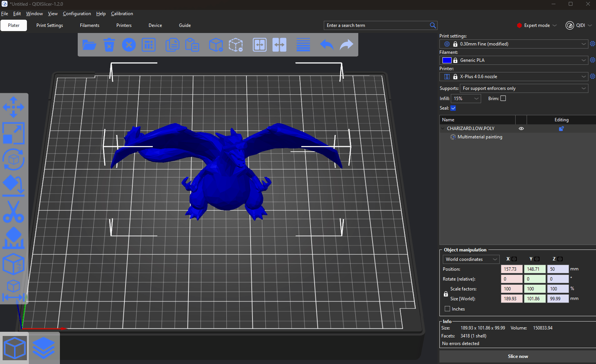This screenshot has width=596, height=364.
Task: Click the Delete trash can icon
Action: [x=109, y=45]
